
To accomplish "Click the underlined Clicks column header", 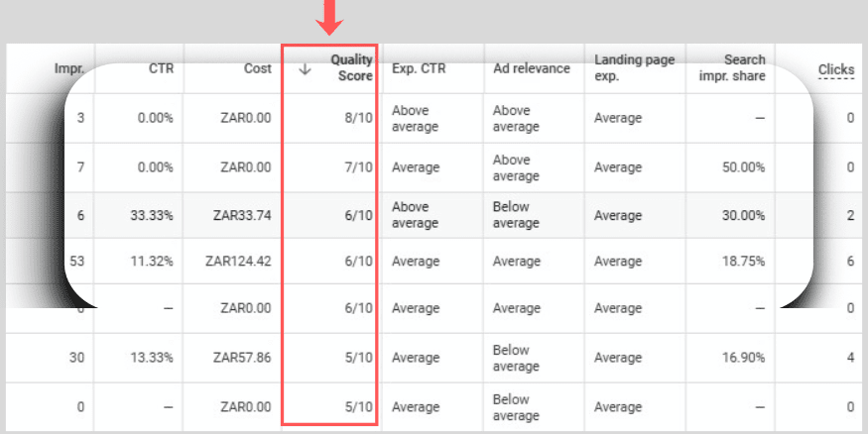I will pyautogui.click(x=836, y=69).
